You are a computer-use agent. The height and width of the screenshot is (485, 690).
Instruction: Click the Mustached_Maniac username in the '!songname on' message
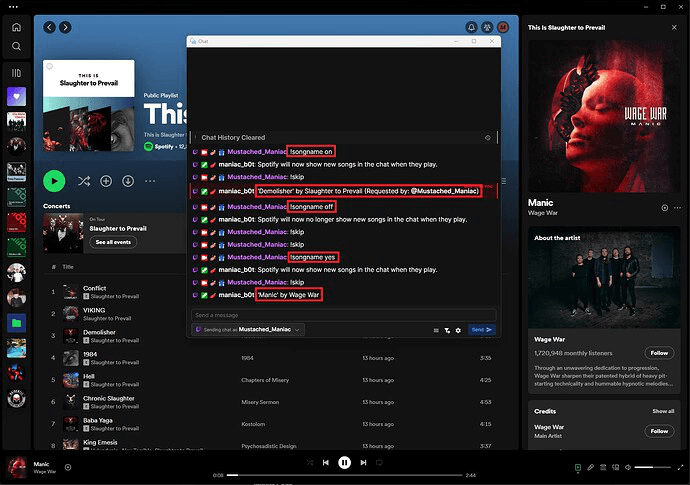[257, 152]
